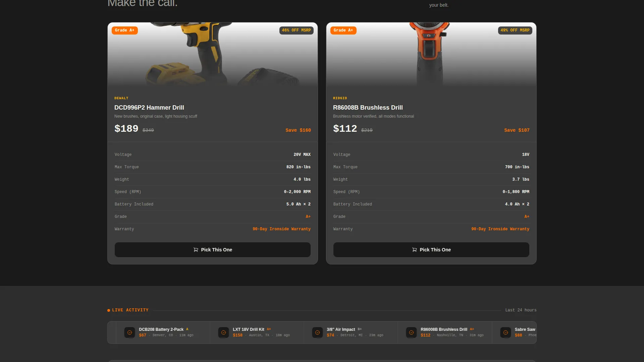
Task: Click the DeWalt card's 90-Day Ironside Warranty
Action: (x=281, y=229)
